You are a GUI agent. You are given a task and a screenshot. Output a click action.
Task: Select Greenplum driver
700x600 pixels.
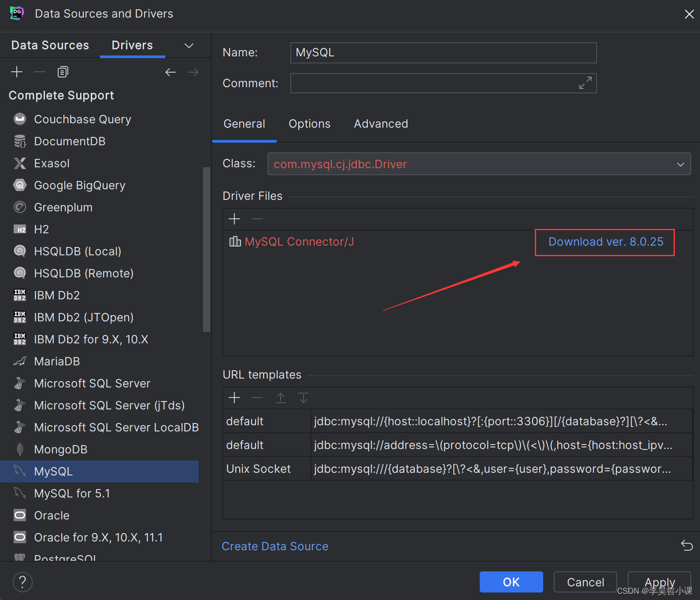100,207
